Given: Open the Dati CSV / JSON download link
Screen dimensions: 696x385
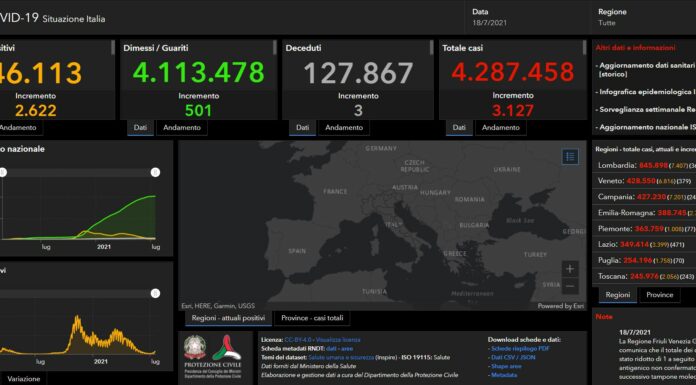Looking at the screenshot, I should (x=513, y=357).
